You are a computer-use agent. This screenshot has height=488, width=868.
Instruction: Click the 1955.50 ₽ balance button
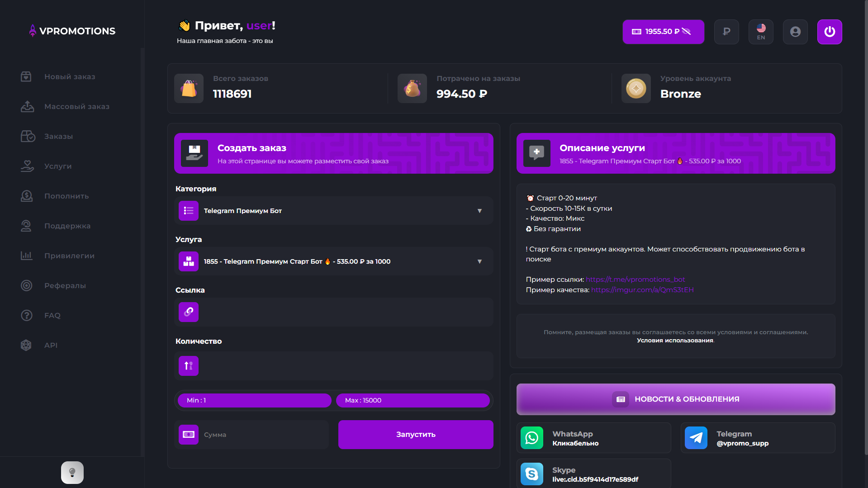coord(663,32)
